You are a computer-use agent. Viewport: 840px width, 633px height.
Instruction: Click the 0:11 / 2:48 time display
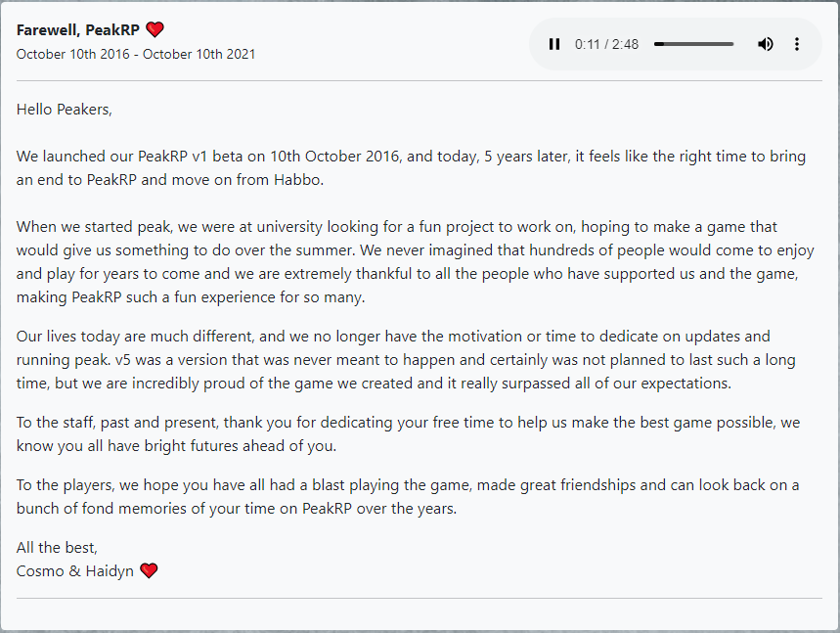click(606, 44)
